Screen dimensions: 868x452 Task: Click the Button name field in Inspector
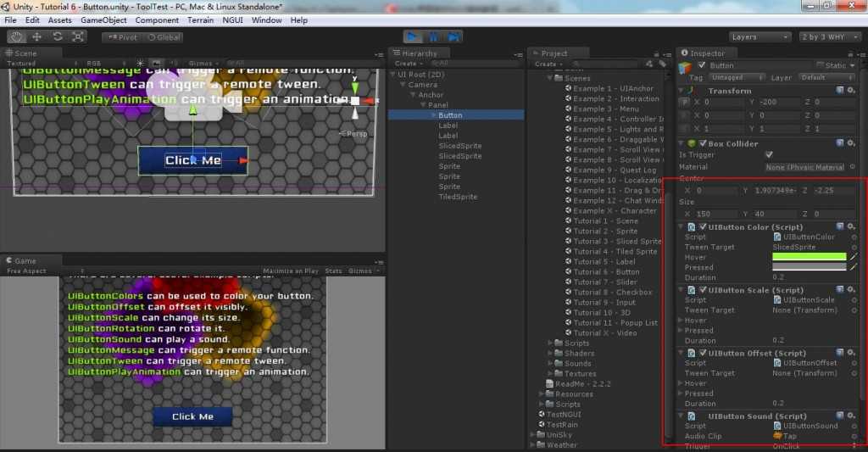coord(761,65)
